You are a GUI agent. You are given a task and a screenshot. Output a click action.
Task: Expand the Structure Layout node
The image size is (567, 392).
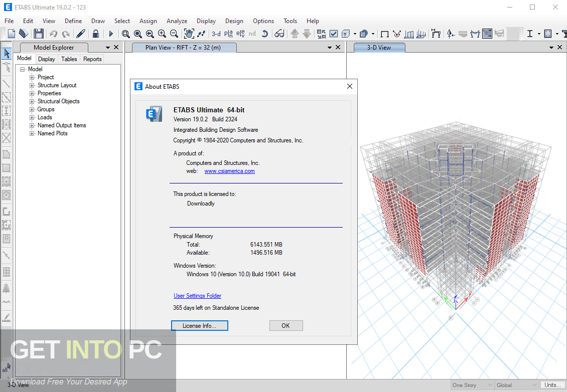tap(32, 85)
